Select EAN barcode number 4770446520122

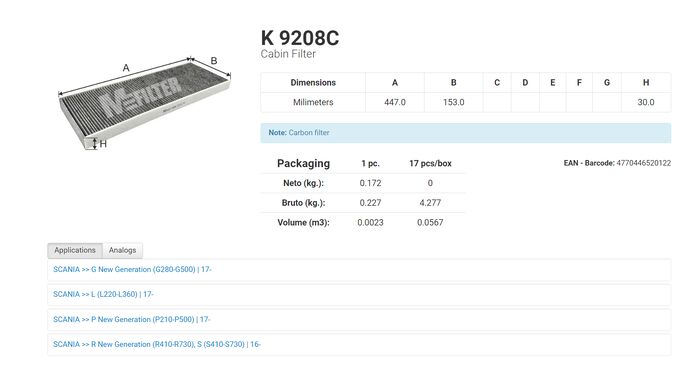643,163
